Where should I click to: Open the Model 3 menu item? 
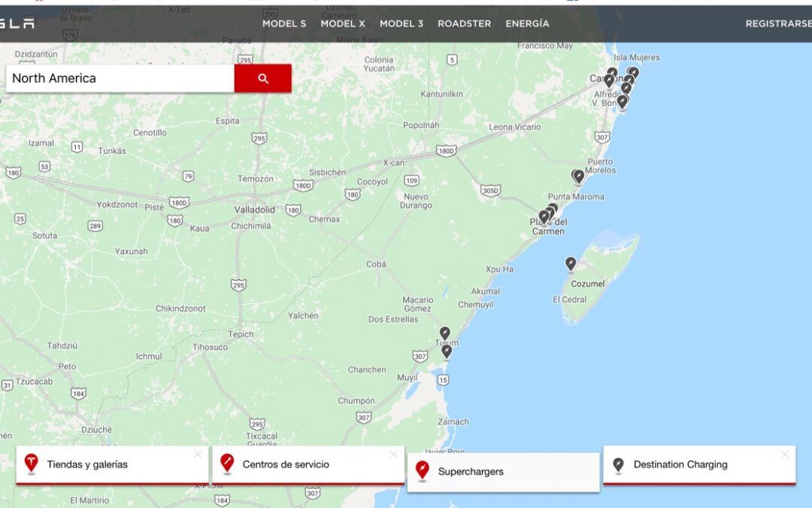tap(401, 24)
